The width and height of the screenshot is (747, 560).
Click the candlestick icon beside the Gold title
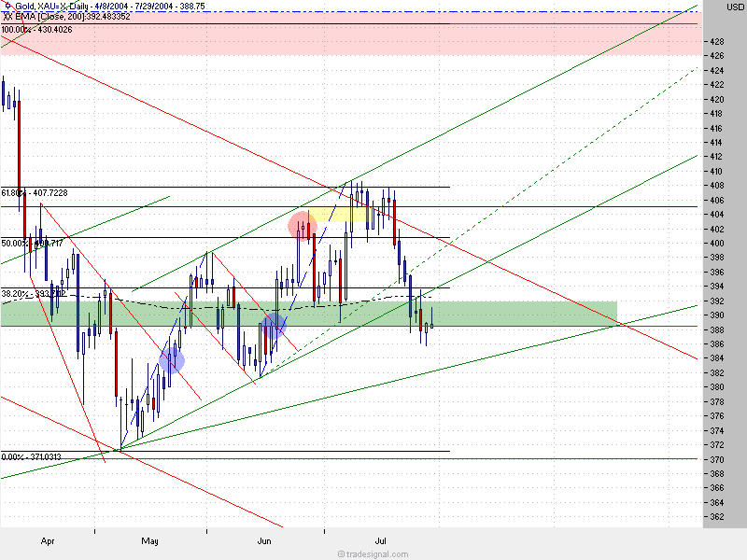tap(8, 6)
